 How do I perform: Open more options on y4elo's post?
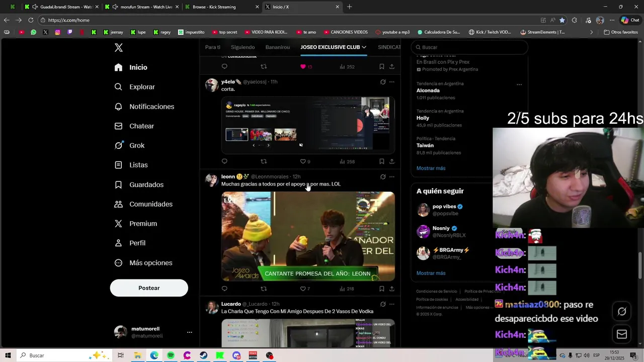[392, 82]
